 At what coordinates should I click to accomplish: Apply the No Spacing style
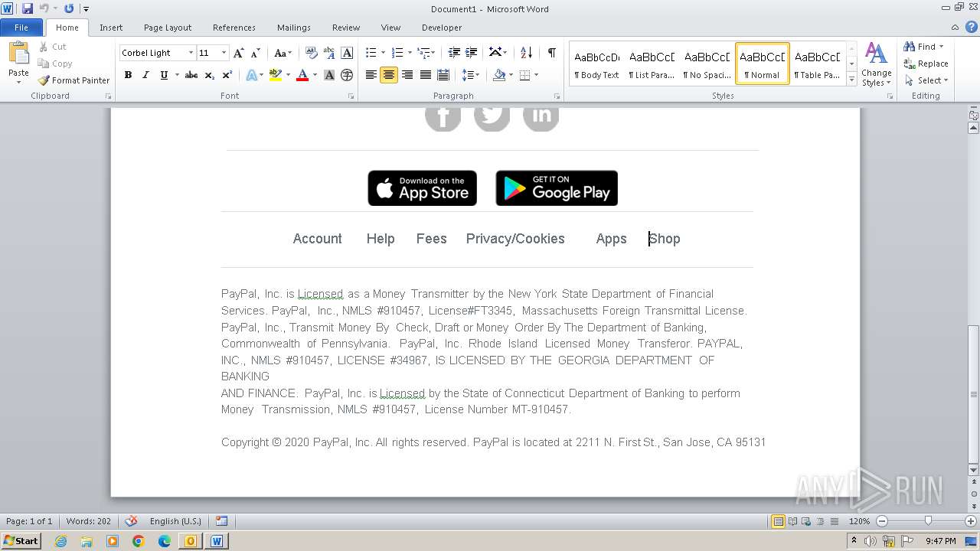(707, 64)
